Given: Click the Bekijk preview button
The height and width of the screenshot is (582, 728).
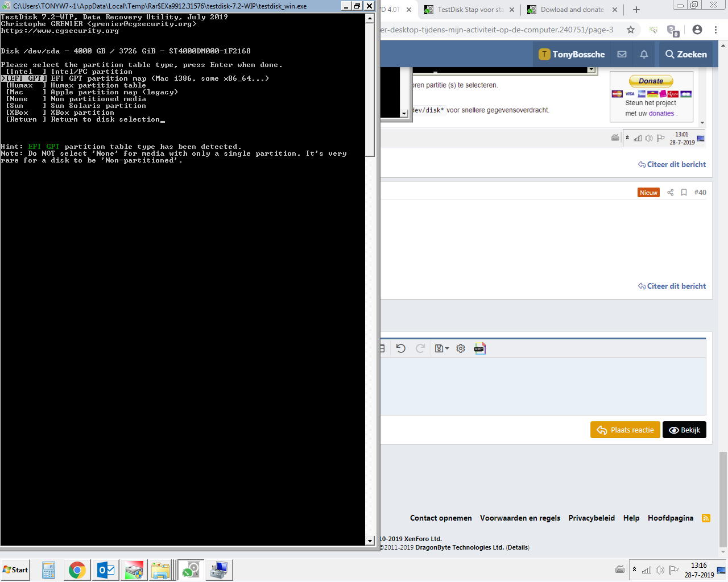Looking at the screenshot, I should [685, 430].
